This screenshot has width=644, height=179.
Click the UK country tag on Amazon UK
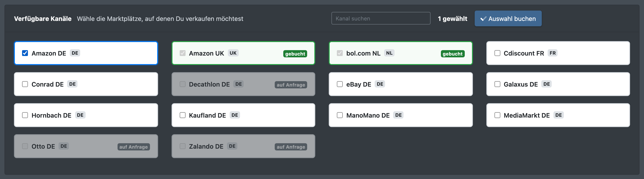point(233,53)
